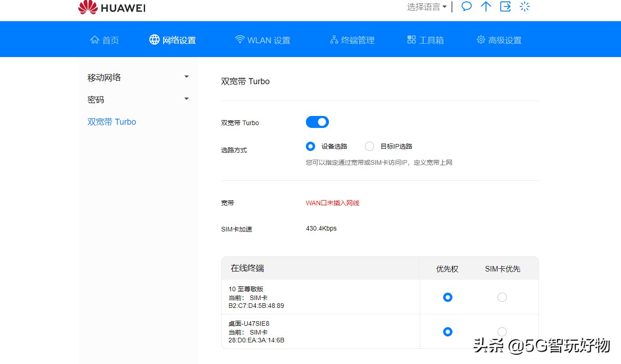The image size is (621, 364).
Task: Select 目标IP选路 routing option
Action: coord(369,146)
